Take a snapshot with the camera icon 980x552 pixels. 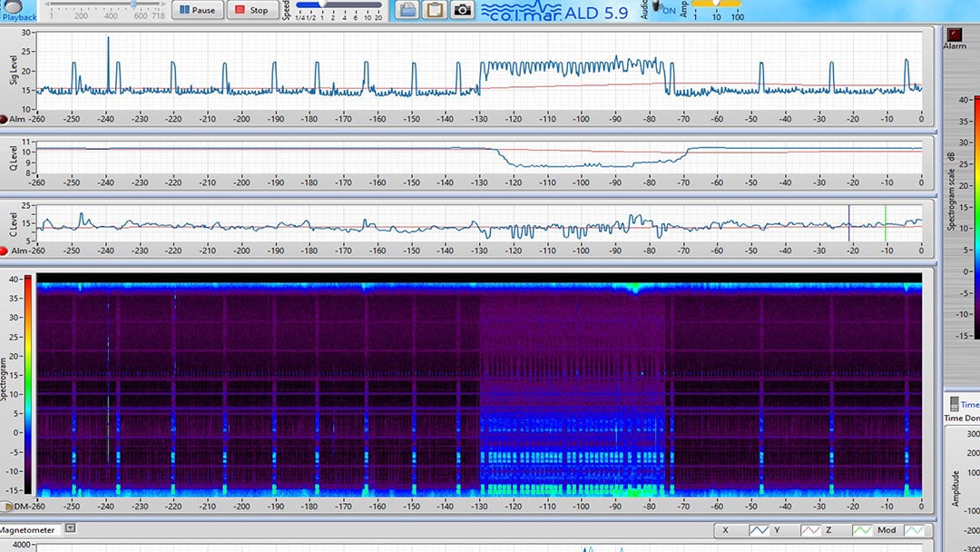point(463,10)
